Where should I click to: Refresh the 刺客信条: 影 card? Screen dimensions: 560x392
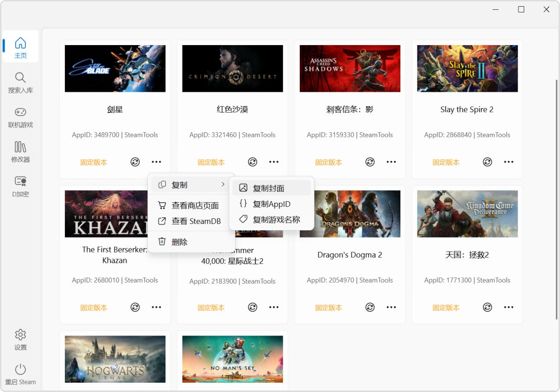370,162
